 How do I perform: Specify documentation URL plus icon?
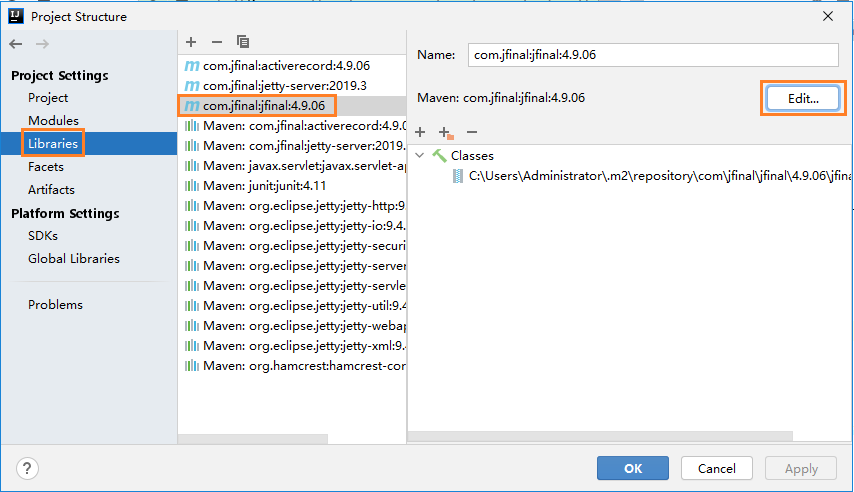(446, 132)
